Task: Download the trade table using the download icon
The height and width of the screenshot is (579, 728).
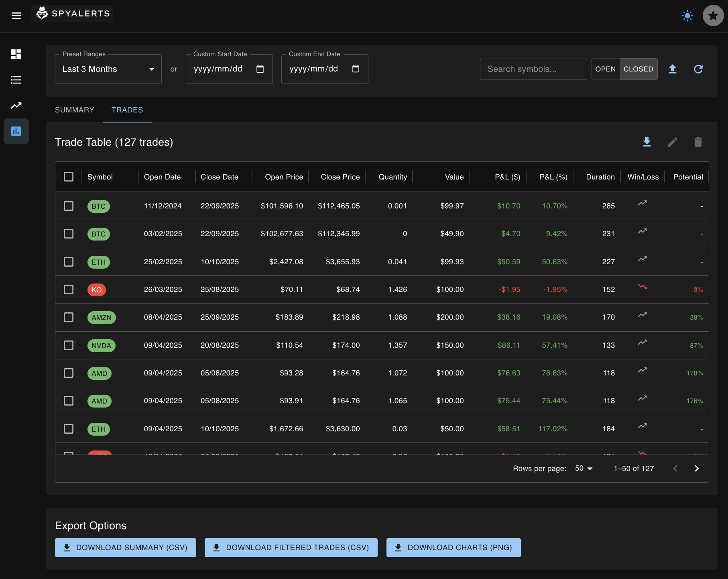Action: [x=647, y=142]
